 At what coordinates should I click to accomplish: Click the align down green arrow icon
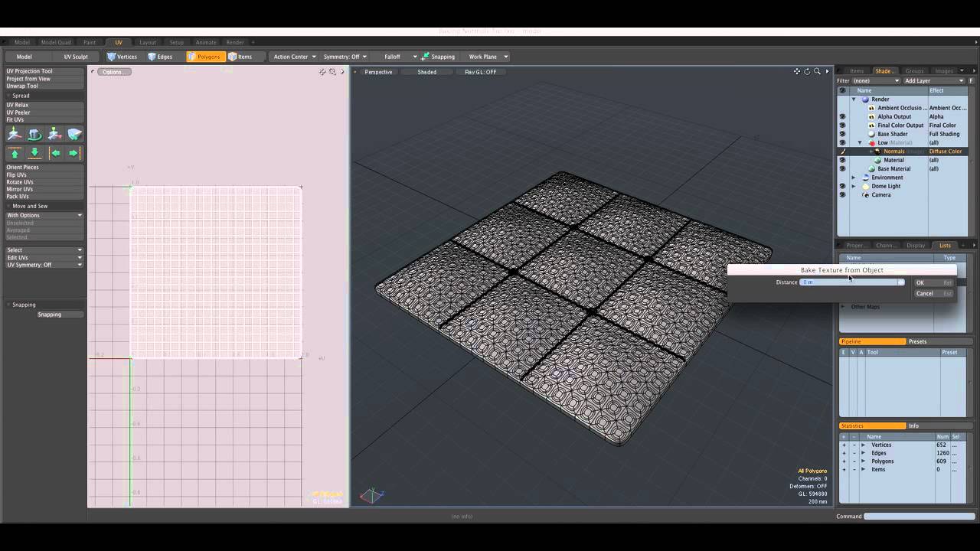tap(34, 153)
